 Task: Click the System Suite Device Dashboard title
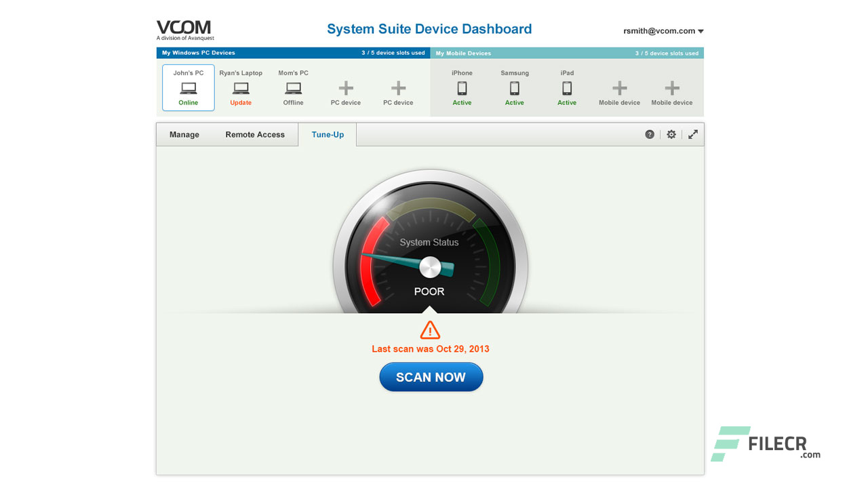click(x=429, y=29)
